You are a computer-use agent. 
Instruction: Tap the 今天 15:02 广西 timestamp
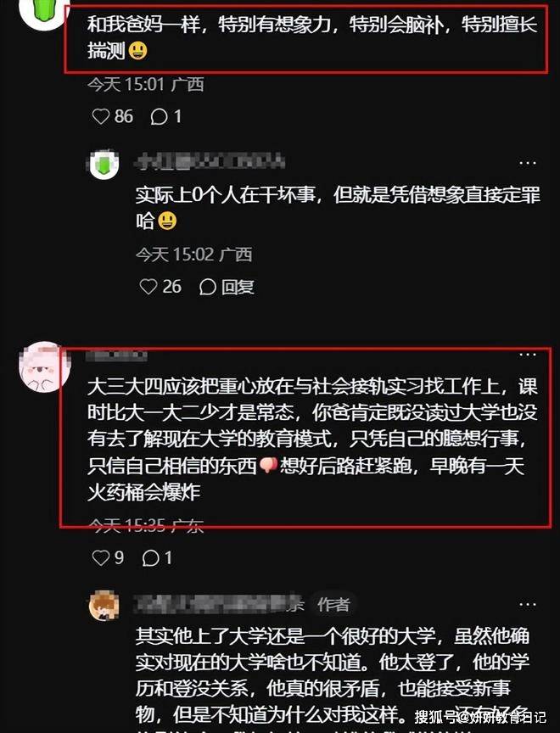pos(193,255)
